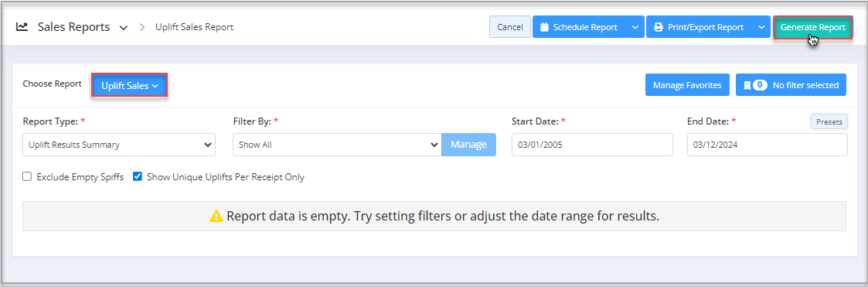Click the calendar icon on Schedule Report
Image resolution: width=868 pixels, height=287 pixels.
[543, 26]
